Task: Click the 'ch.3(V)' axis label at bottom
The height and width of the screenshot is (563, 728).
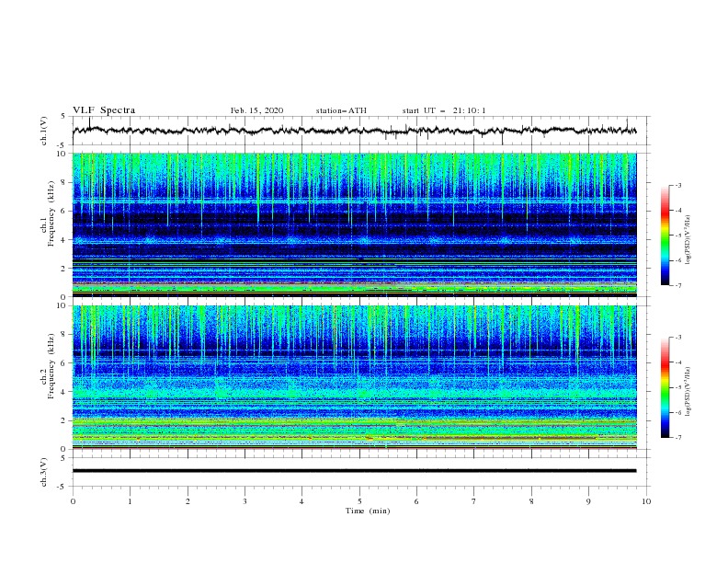Action: [44, 472]
